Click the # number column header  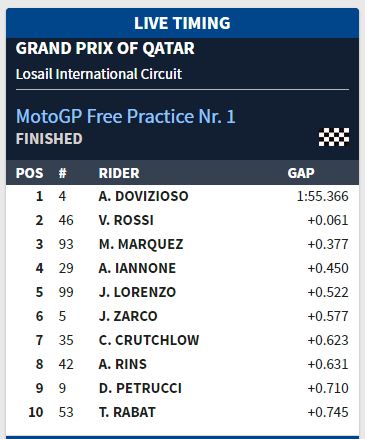pos(62,173)
